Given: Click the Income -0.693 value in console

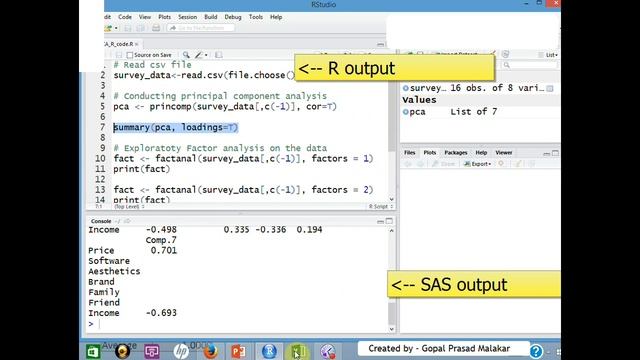Looking at the screenshot, I should (x=161, y=313).
